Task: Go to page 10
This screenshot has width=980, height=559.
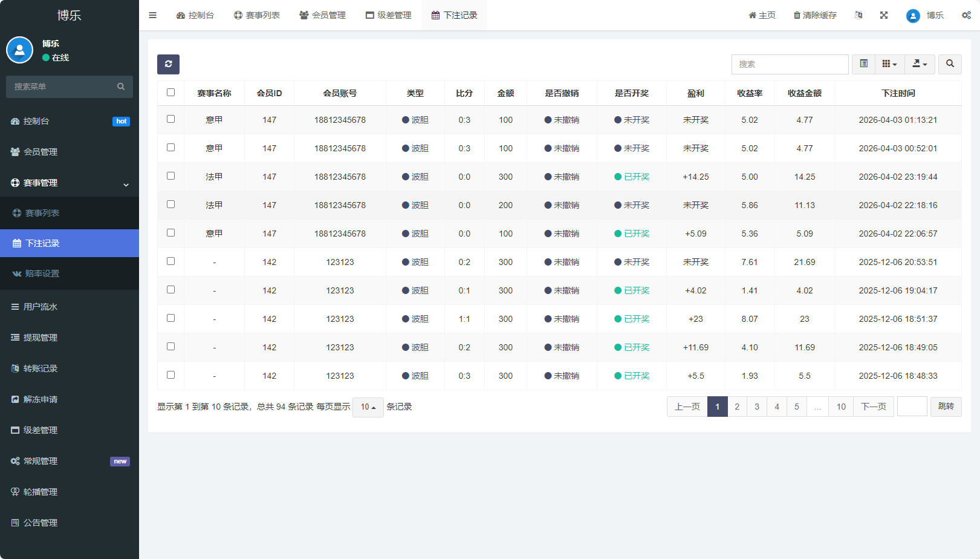Action: (x=841, y=407)
